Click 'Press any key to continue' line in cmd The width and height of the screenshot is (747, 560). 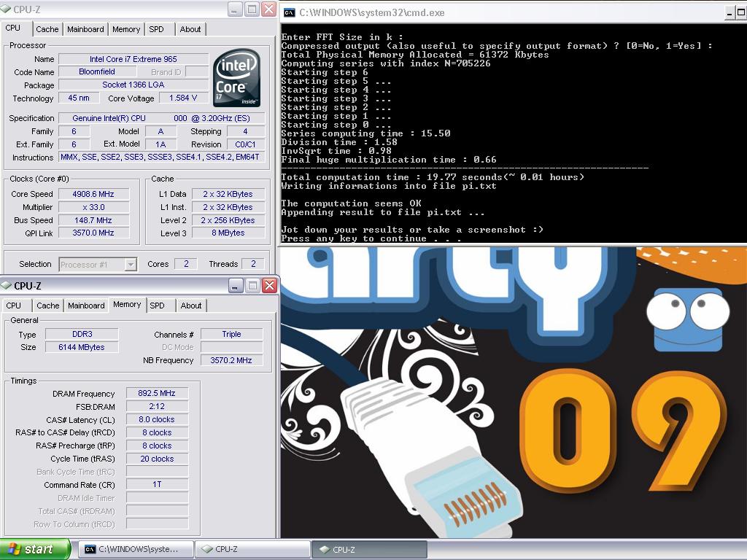(371, 238)
